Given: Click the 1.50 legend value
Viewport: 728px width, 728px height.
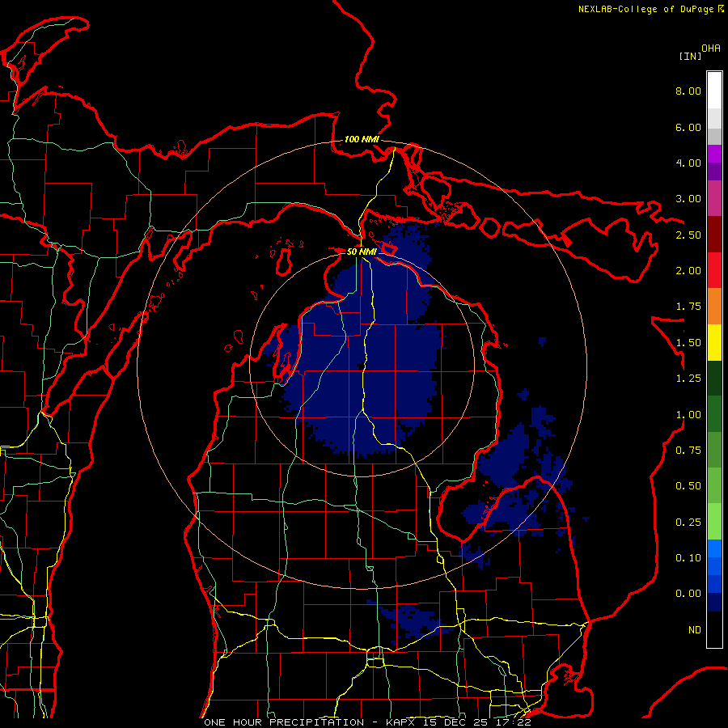Looking at the screenshot, I should click(x=688, y=343).
